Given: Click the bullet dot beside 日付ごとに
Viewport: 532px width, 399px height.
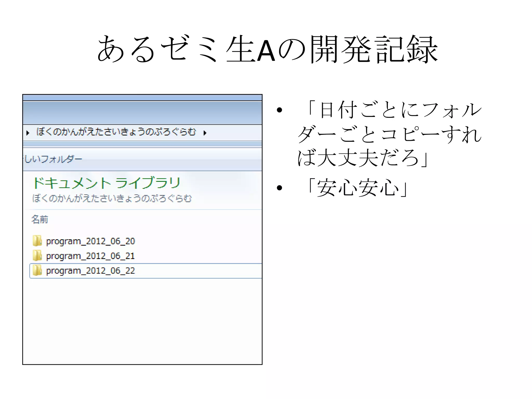Looking at the screenshot, I should click(x=280, y=110).
